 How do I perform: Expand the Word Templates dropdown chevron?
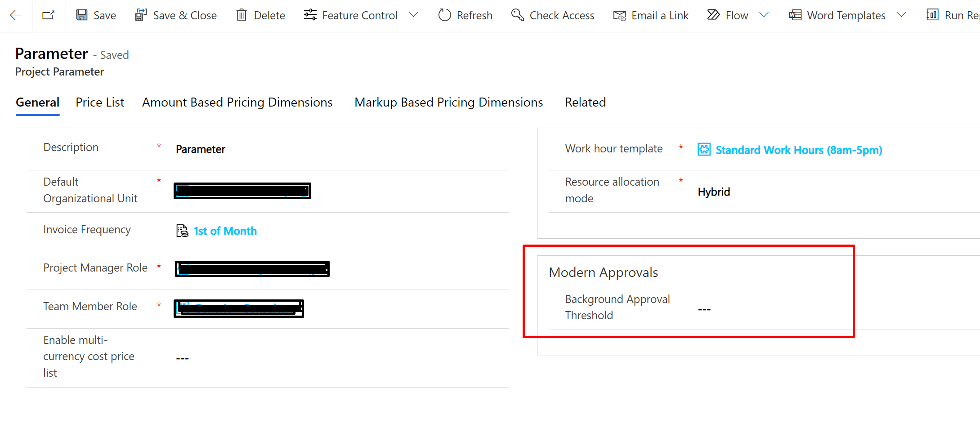(x=901, y=15)
